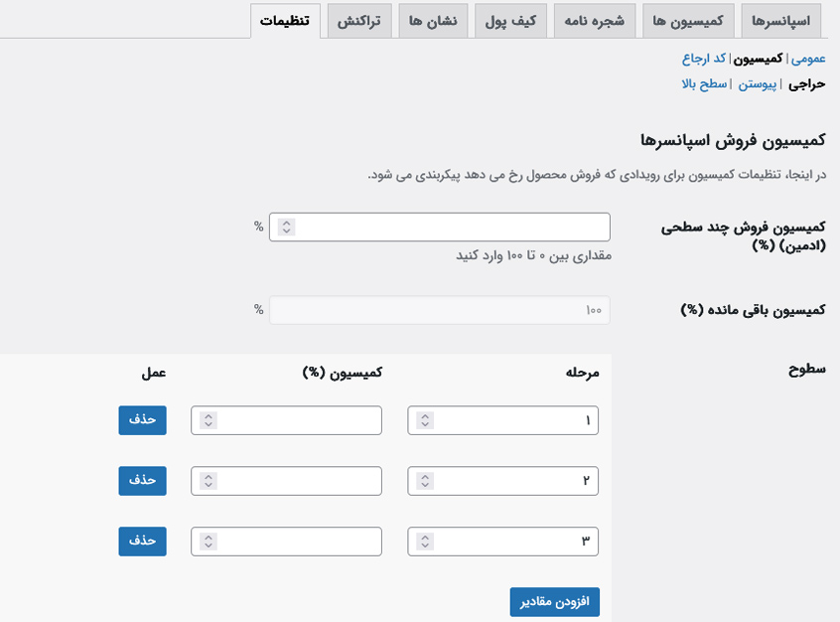Click stepper arrows in first row commission field
The height and width of the screenshot is (622, 840).
pyautogui.click(x=209, y=420)
